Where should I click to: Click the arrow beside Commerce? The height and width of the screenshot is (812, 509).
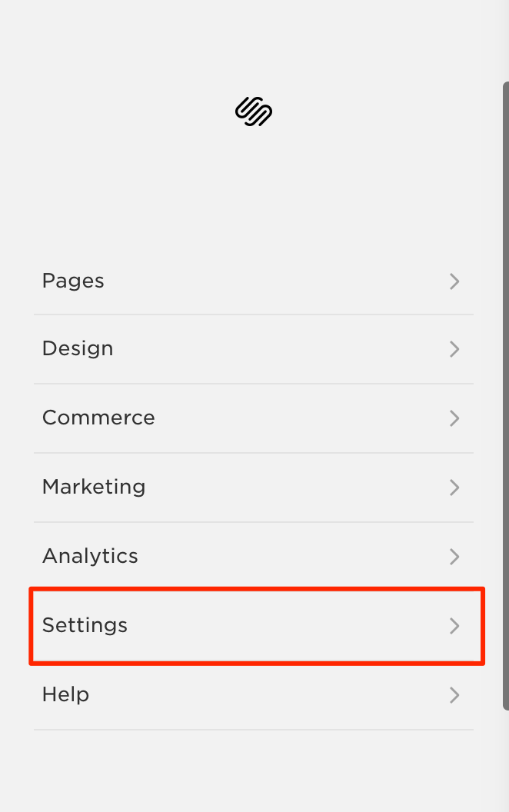coord(454,418)
